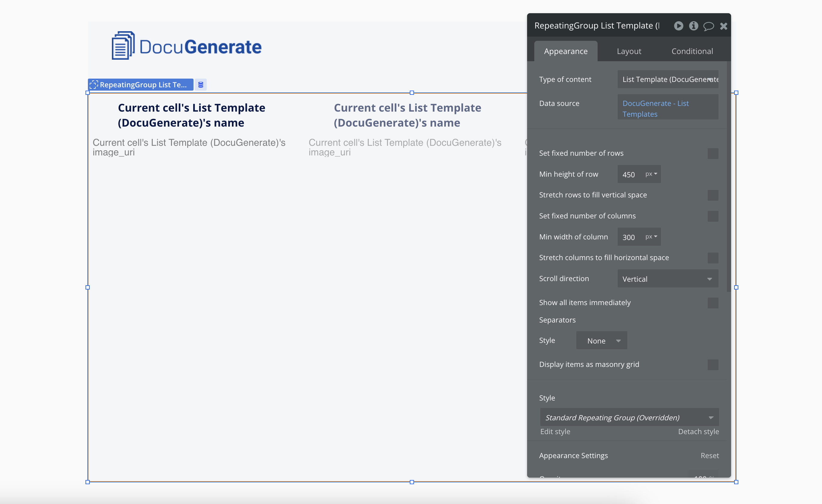Click the Edit style link

[555, 432]
